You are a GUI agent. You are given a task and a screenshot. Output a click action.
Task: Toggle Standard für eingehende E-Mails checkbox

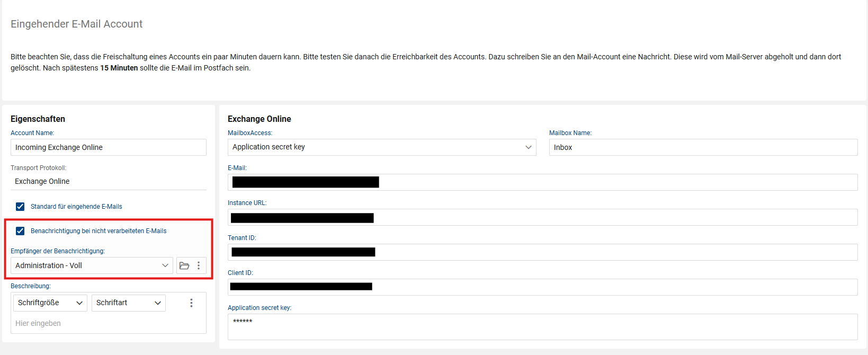pyautogui.click(x=20, y=207)
